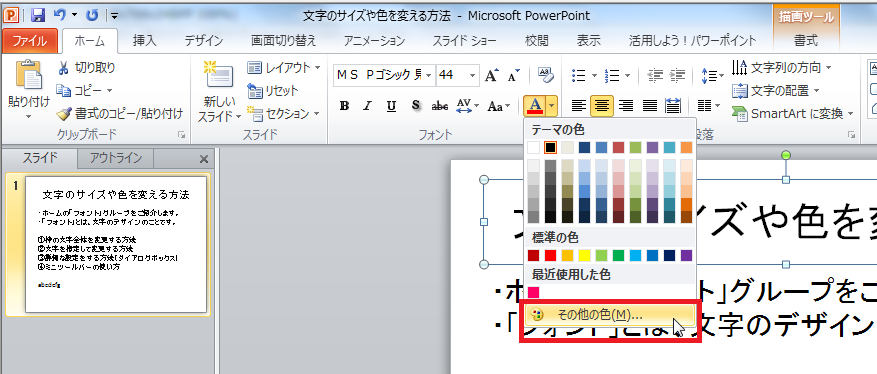877x374 pixels.
Task: Pick the pink recently used color
Action: pos(534,292)
